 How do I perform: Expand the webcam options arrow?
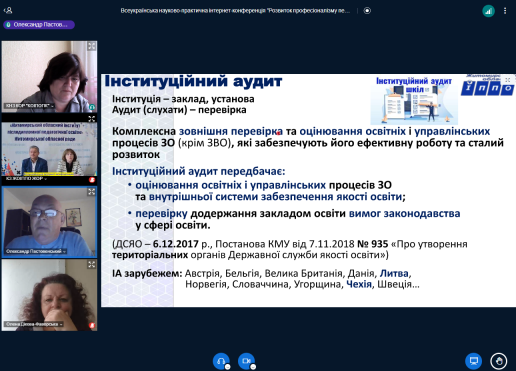253,367
